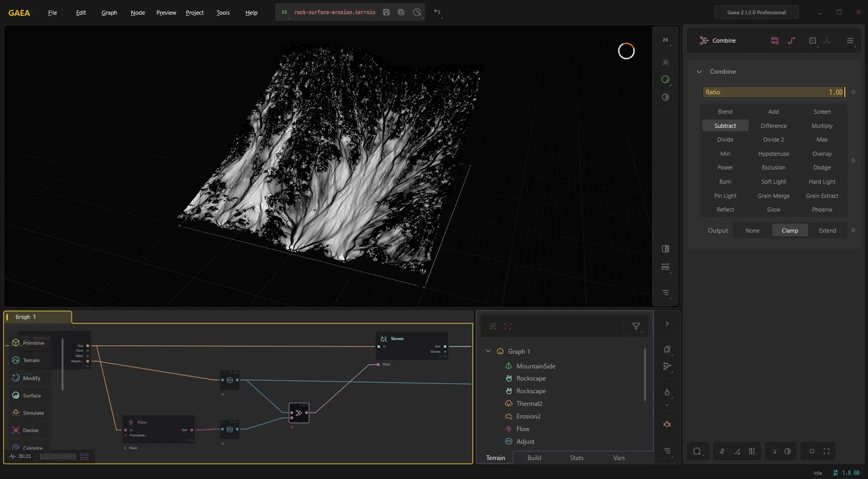Click the 2K resolution viewport icon
Screen dimensions: 868x479
(665, 40)
